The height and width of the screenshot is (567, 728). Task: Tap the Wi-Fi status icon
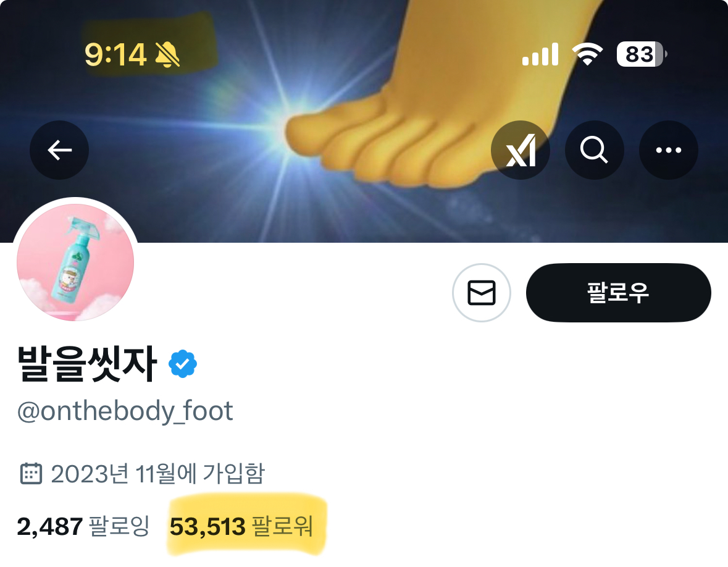tap(587, 54)
